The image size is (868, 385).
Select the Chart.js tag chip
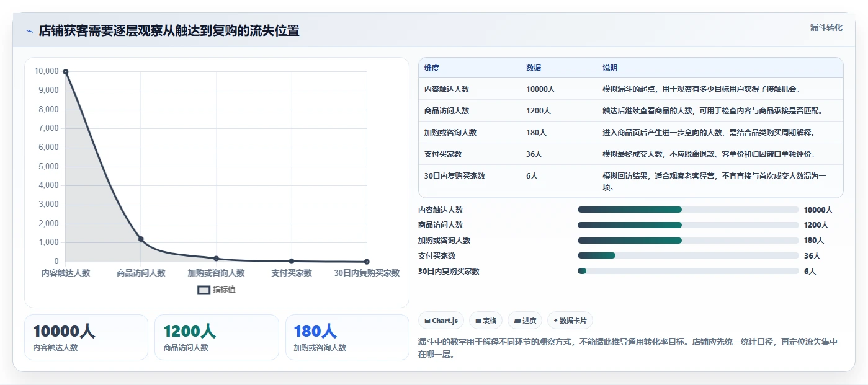(x=441, y=321)
